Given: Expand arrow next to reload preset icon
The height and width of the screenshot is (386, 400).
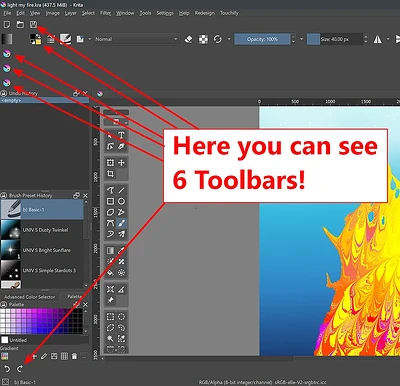Looking at the screenshot, I should [229, 39].
